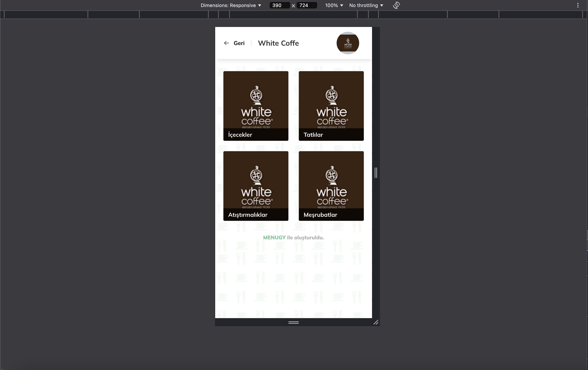Image resolution: width=588 pixels, height=370 pixels.
Task: Open the Dimensions: Responsive dropdown
Action: point(231,5)
